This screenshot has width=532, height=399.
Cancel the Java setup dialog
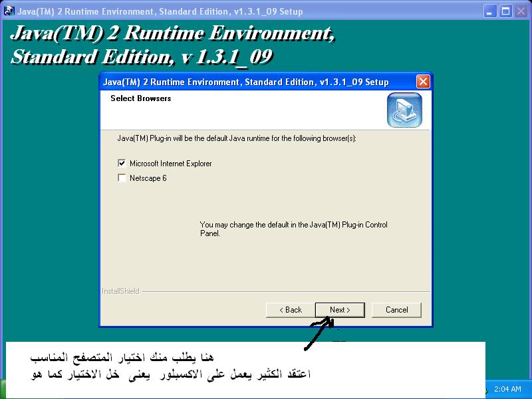pos(396,310)
